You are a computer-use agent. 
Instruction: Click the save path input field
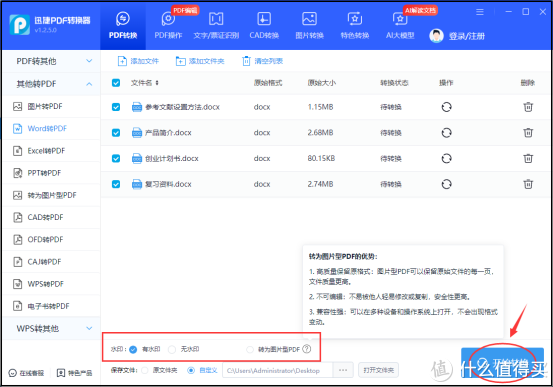click(x=278, y=370)
